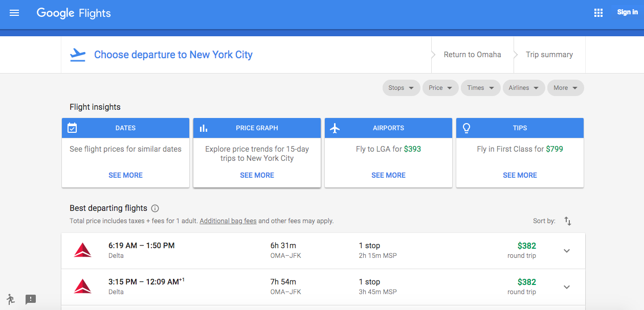
Task: Click SEE MORE on Dates card
Action: [125, 175]
